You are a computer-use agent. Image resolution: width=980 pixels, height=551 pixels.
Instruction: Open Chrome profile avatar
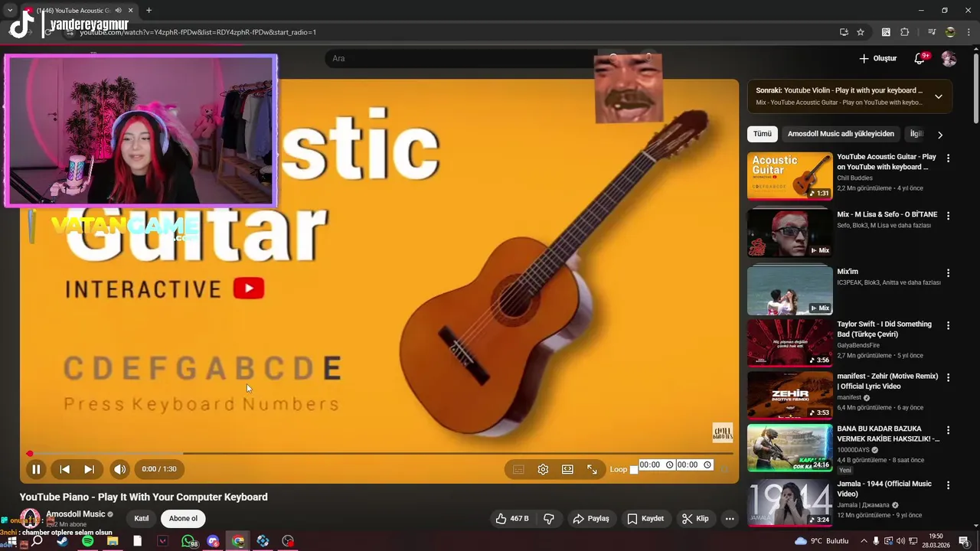(950, 32)
